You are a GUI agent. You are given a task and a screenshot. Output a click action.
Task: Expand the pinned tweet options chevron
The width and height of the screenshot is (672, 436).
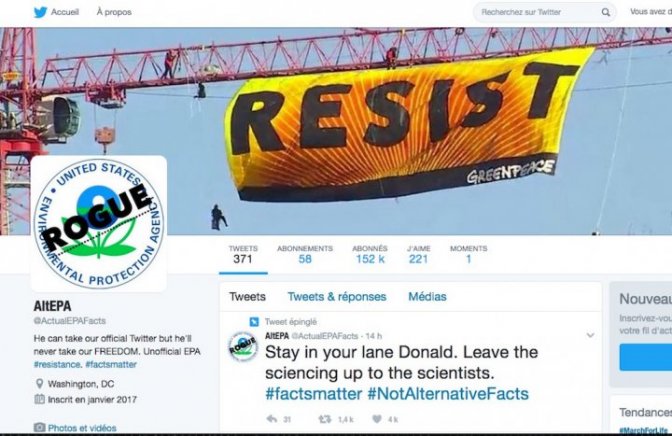590,335
